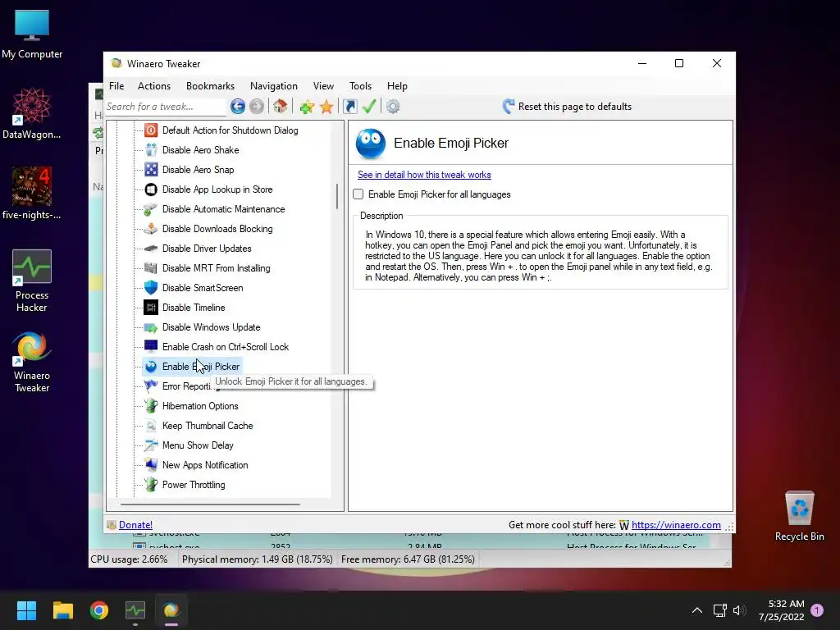Viewport: 840px width, 630px height.
Task: Click the Winaero Tweaker desktop shortcut
Action: coord(32,362)
